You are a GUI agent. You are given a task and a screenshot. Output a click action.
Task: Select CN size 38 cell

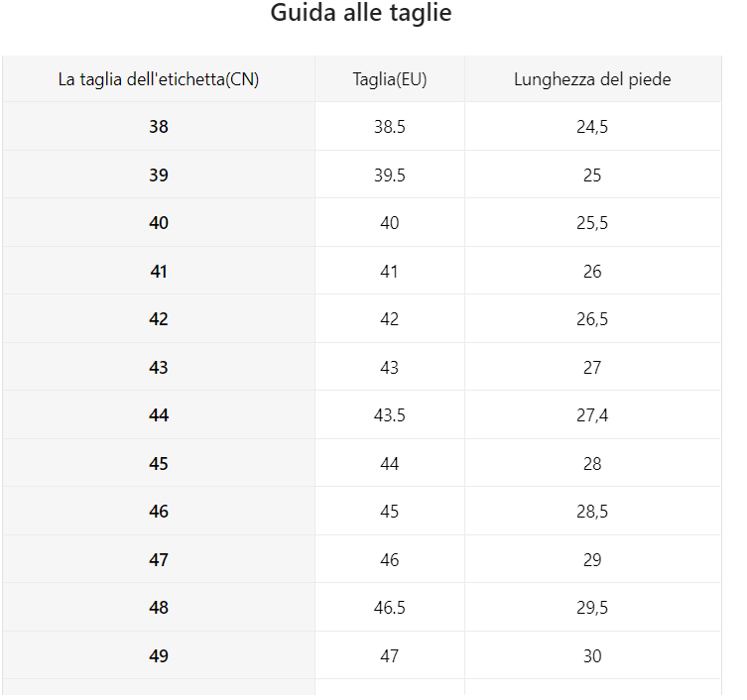[x=159, y=127]
